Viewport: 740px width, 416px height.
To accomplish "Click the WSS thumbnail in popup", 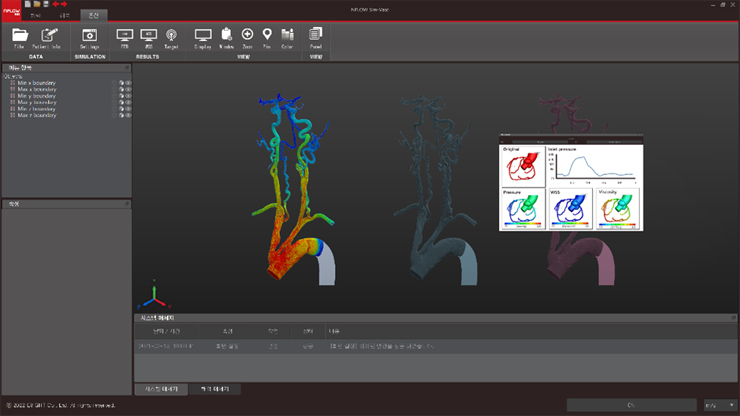I will click(570, 208).
